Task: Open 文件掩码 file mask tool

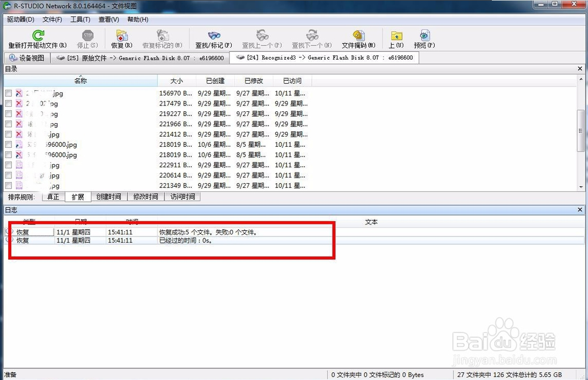Action: click(x=359, y=35)
